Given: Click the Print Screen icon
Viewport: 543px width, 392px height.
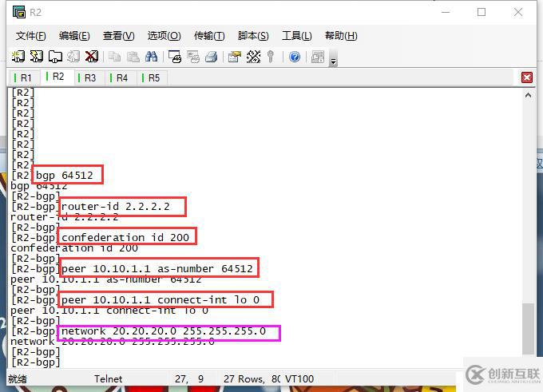Looking at the screenshot, I should tap(175, 57).
